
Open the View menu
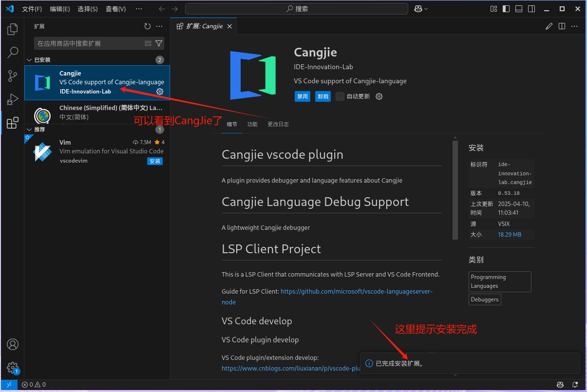(x=116, y=9)
